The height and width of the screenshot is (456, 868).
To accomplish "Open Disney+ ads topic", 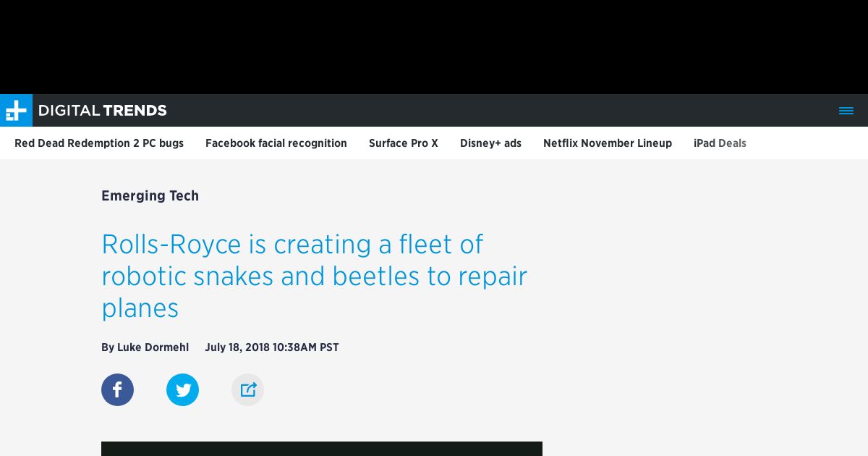I will (490, 143).
